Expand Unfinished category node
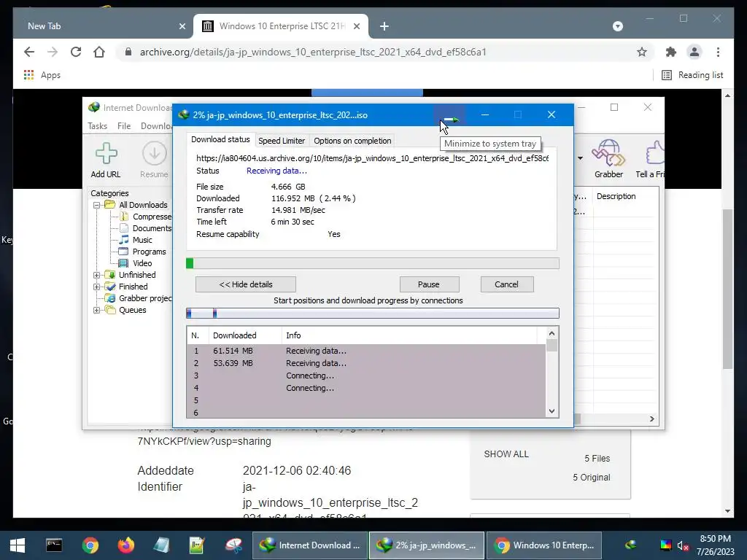The width and height of the screenshot is (747, 560). point(97,275)
